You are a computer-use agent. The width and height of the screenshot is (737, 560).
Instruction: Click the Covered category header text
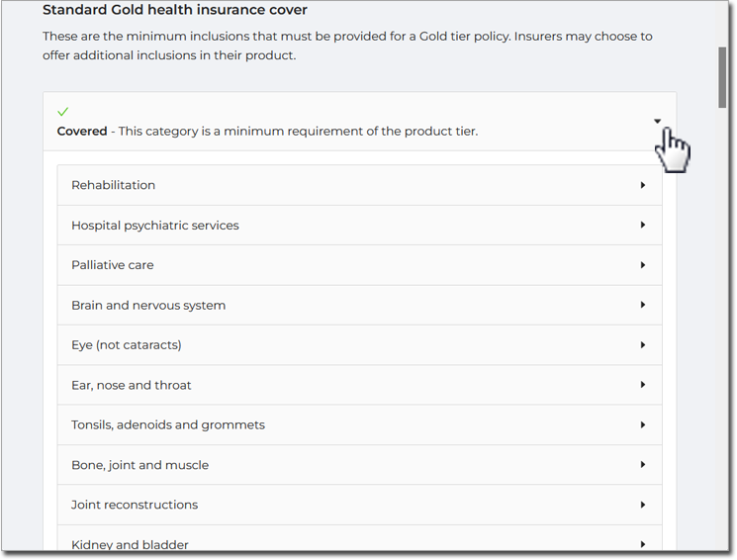(x=267, y=132)
